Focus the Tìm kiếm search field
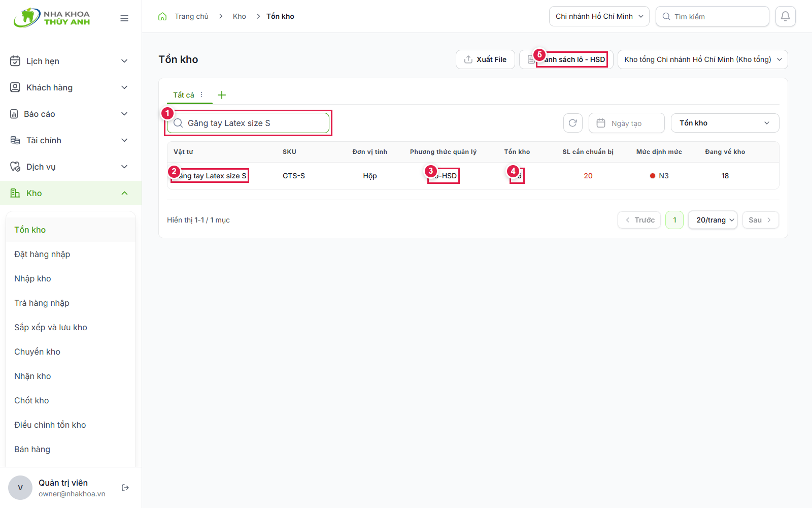The image size is (812, 508). coord(713,16)
